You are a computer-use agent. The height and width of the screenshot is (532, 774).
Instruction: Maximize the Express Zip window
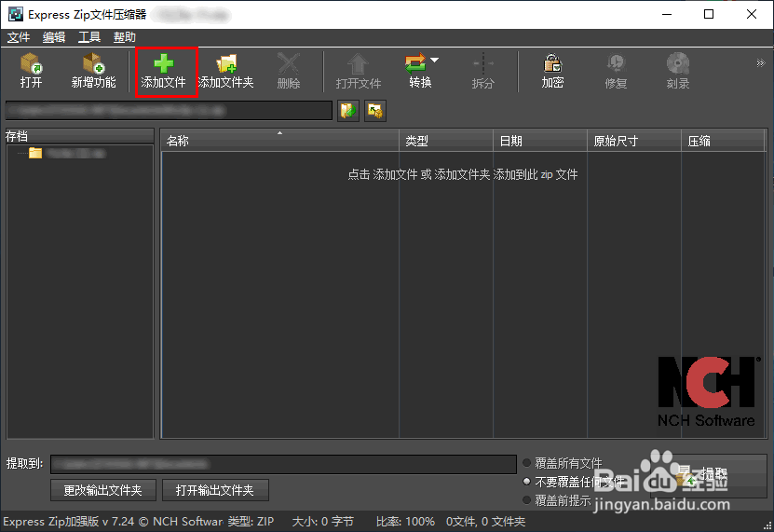point(709,14)
